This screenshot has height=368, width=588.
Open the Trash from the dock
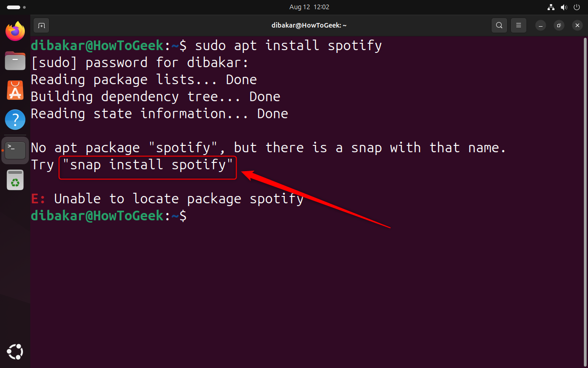pyautogui.click(x=15, y=179)
